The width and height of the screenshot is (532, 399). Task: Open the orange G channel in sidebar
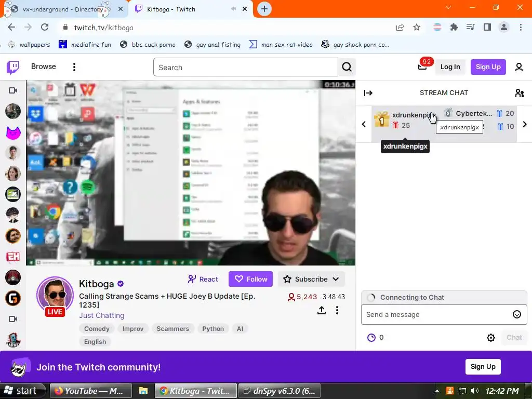click(x=13, y=298)
